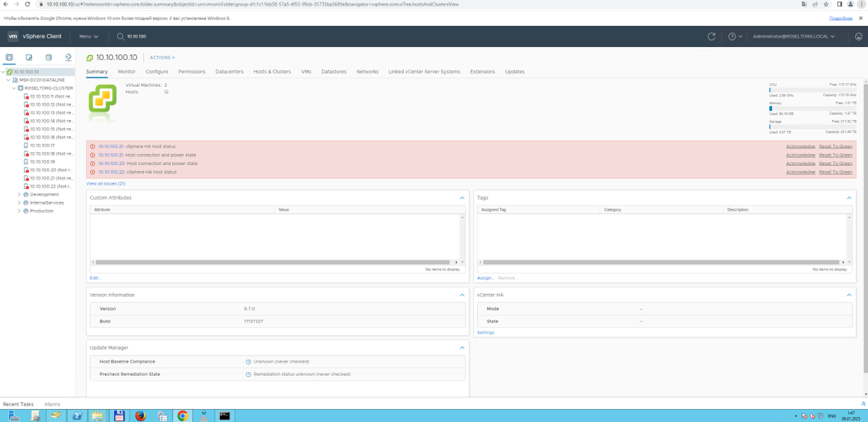This screenshot has width=868, height=422.
Task: Switch to the Hosts & Clusters tab
Action: (272, 72)
